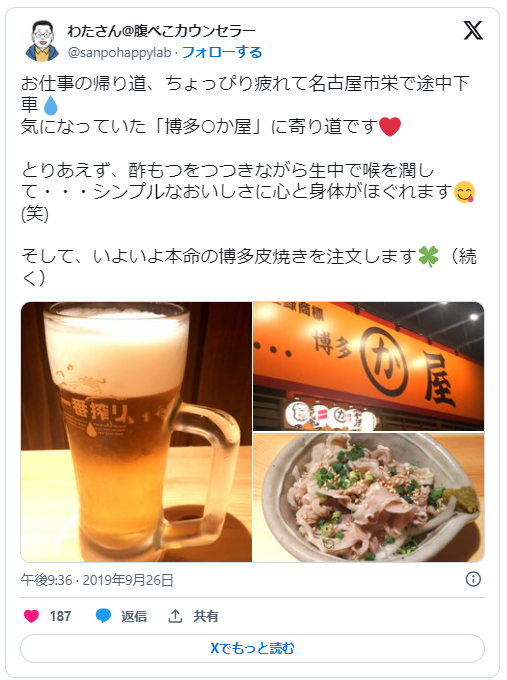Viewport: 507px width, 680px height.
Task: Click the tweet text about 博多皮焼き
Action: click(249, 267)
